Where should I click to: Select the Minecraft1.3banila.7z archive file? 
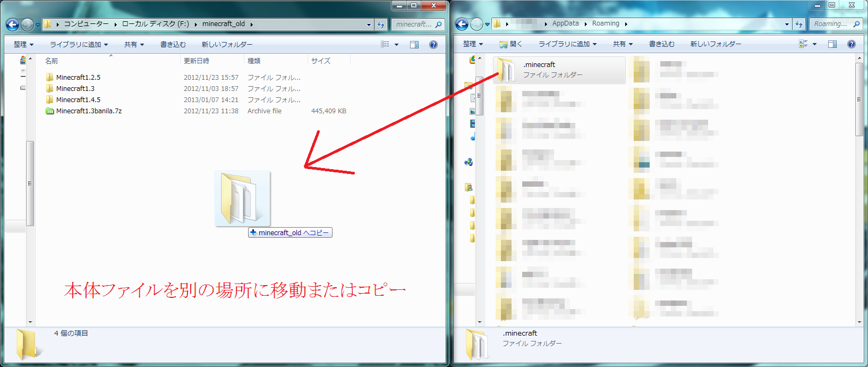(89, 111)
